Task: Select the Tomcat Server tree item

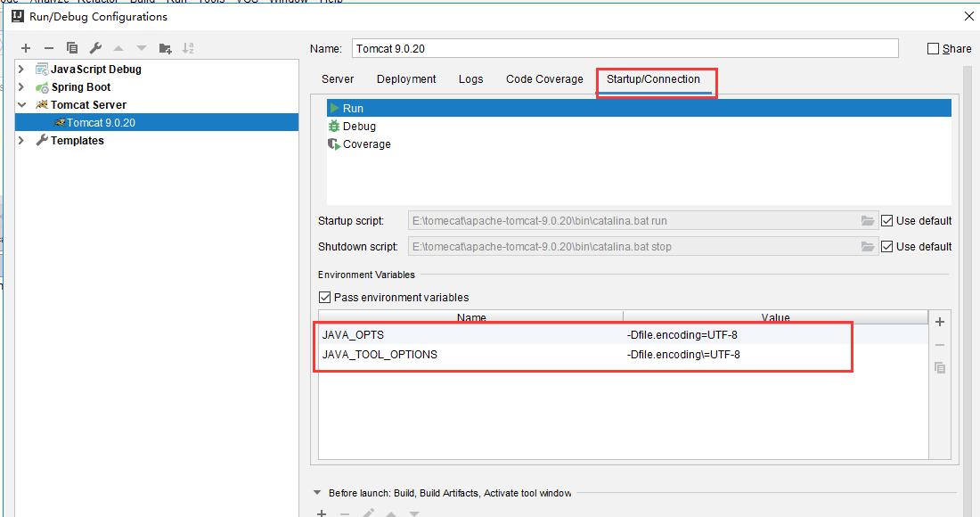Action: point(88,104)
